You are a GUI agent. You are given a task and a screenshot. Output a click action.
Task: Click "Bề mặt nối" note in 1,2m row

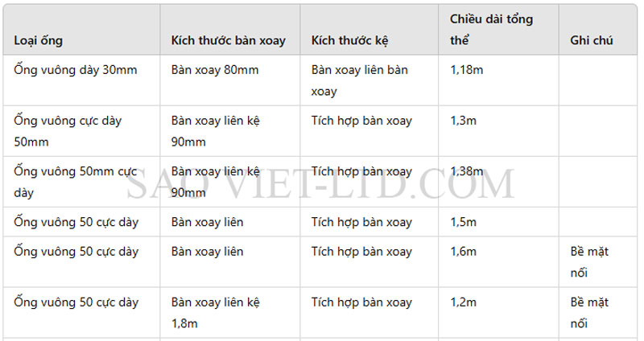589,313
